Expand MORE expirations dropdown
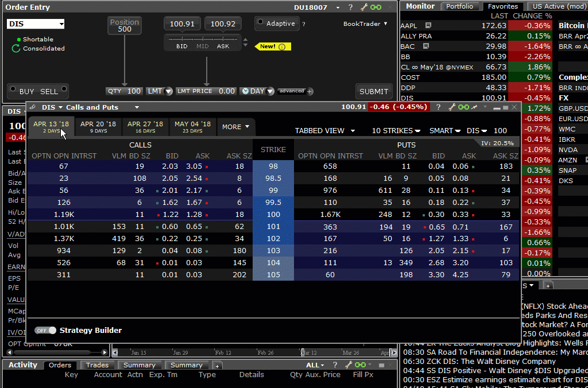 pos(235,127)
